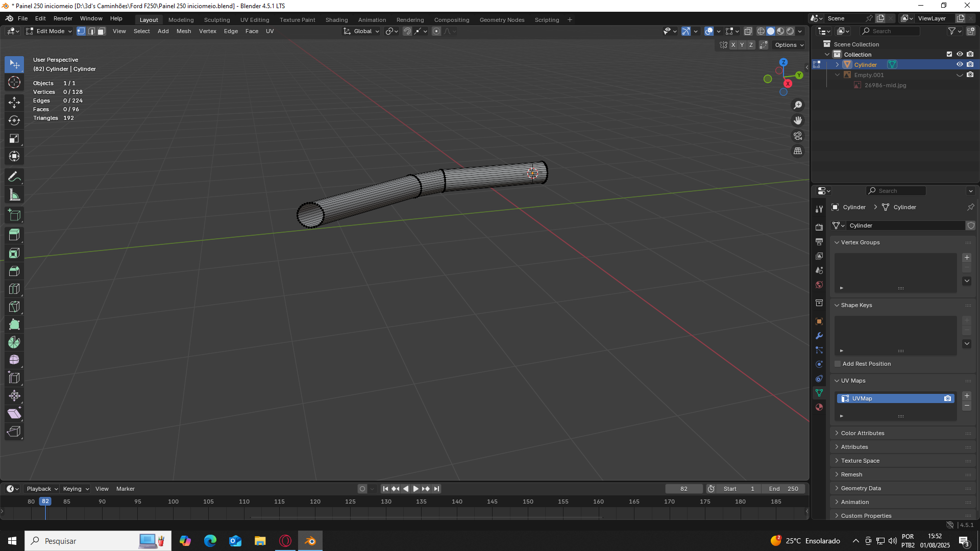Enable Add Rest Position checkbox
The image size is (980, 551).
point(838,364)
